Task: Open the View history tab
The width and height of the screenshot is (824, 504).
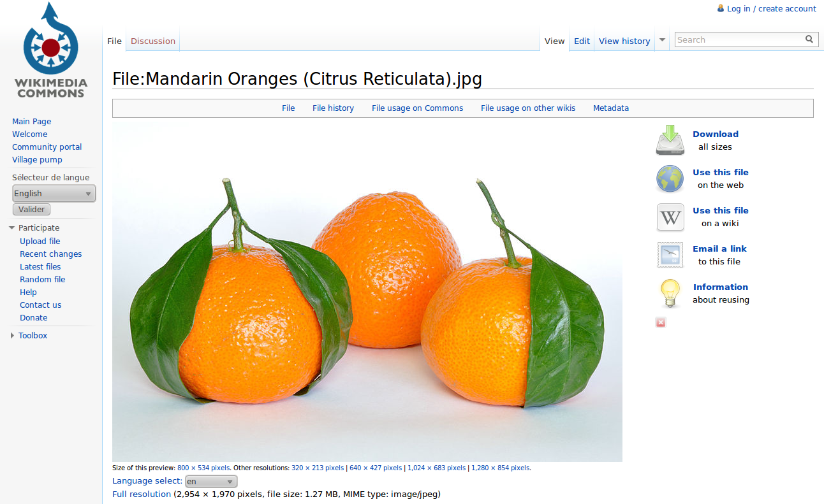Action: coord(624,41)
